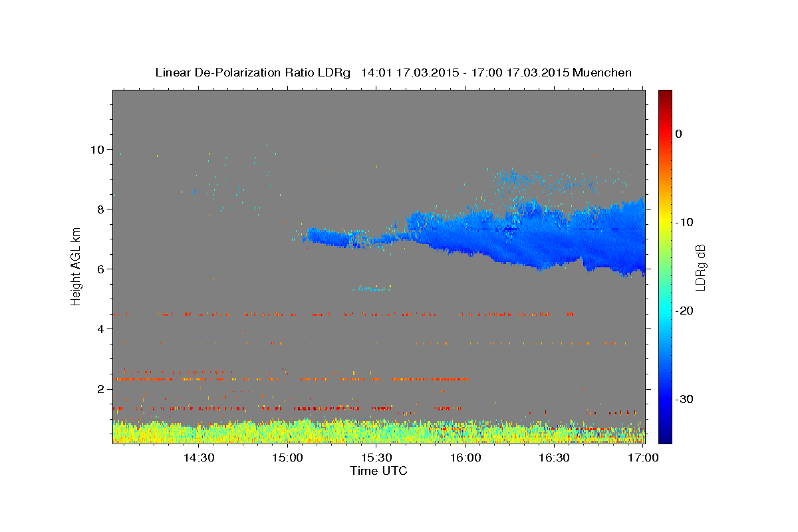Click the 14:30 time tick label
The image size is (798, 532).
pos(198,458)
